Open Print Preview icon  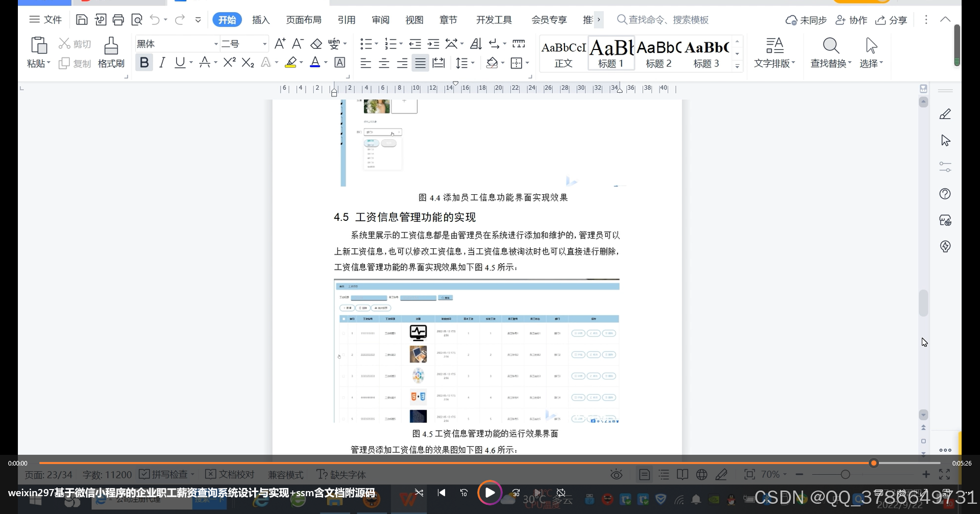click(x=137, y=20)
